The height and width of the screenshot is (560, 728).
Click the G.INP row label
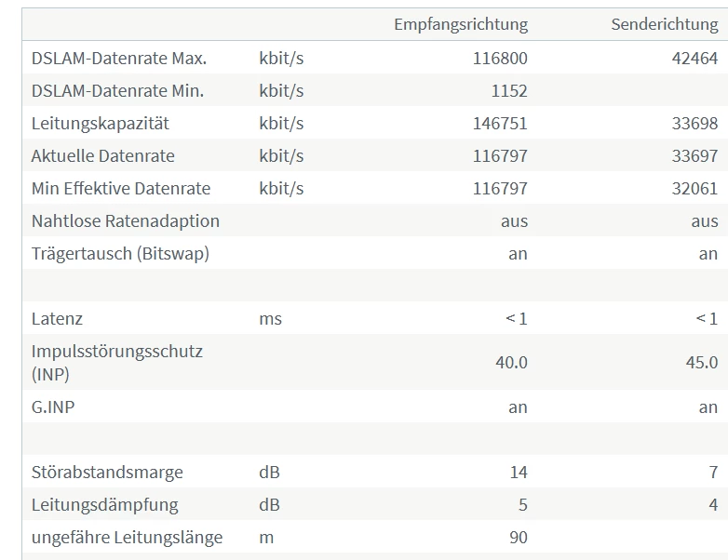pos(53,407)
